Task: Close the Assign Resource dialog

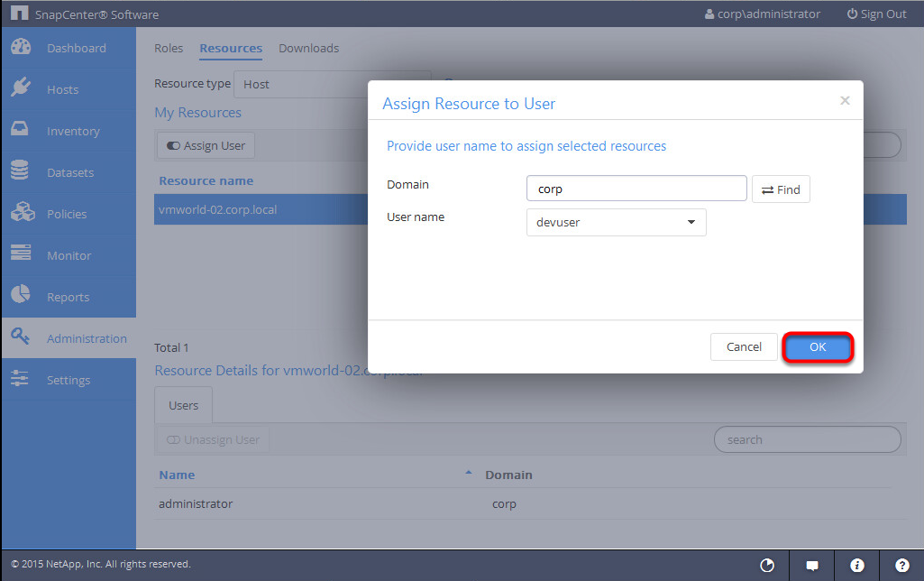Action: 845,101
